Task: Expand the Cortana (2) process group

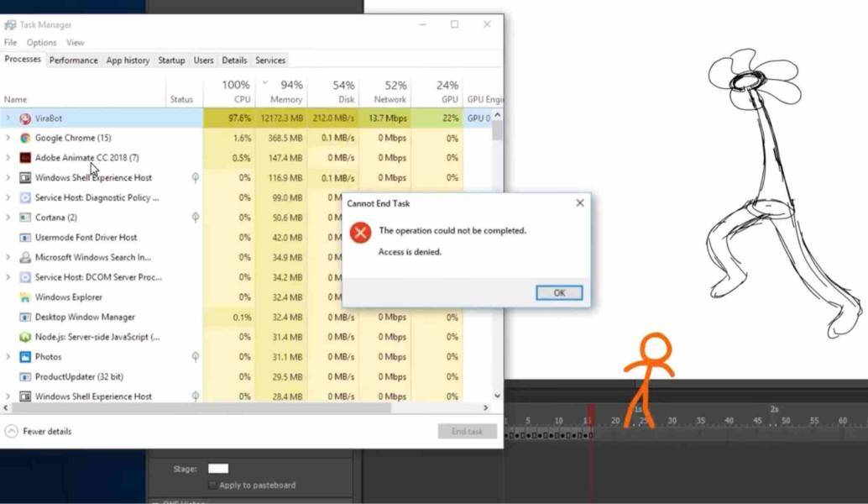Action: (x=8, y=218)
